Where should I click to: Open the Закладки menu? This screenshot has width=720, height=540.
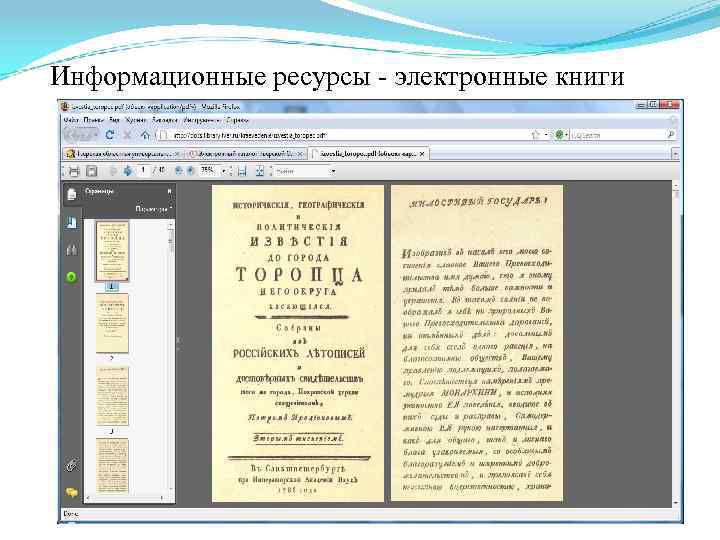(165, 120)
